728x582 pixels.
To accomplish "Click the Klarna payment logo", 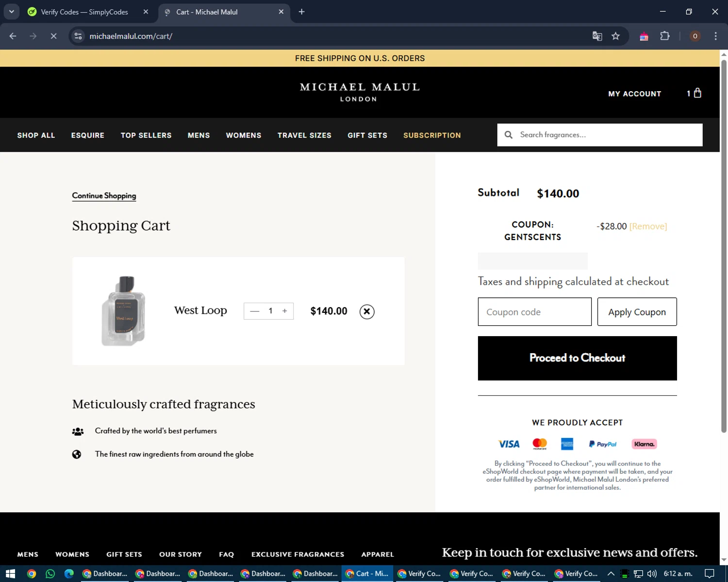I will pos(644,444).
